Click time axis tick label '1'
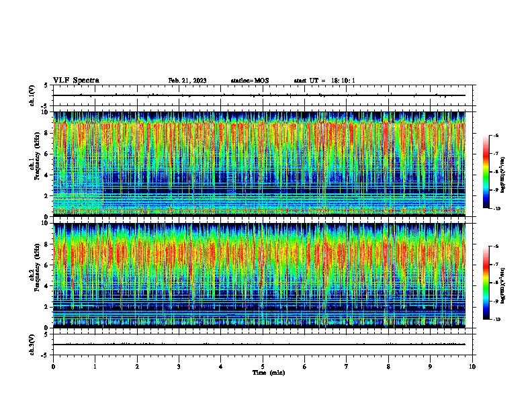532x411 pixels. point(95,367)
